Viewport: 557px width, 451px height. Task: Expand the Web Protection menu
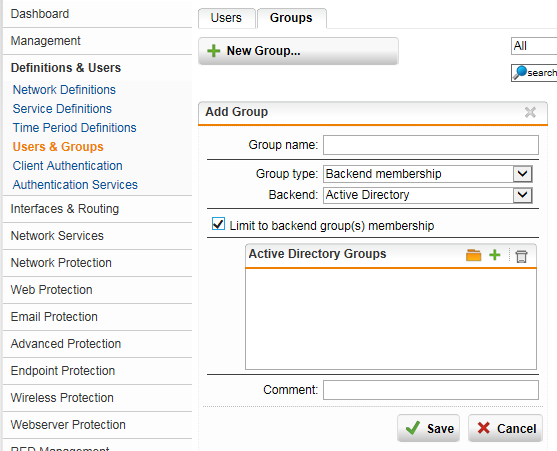[52, 290]
